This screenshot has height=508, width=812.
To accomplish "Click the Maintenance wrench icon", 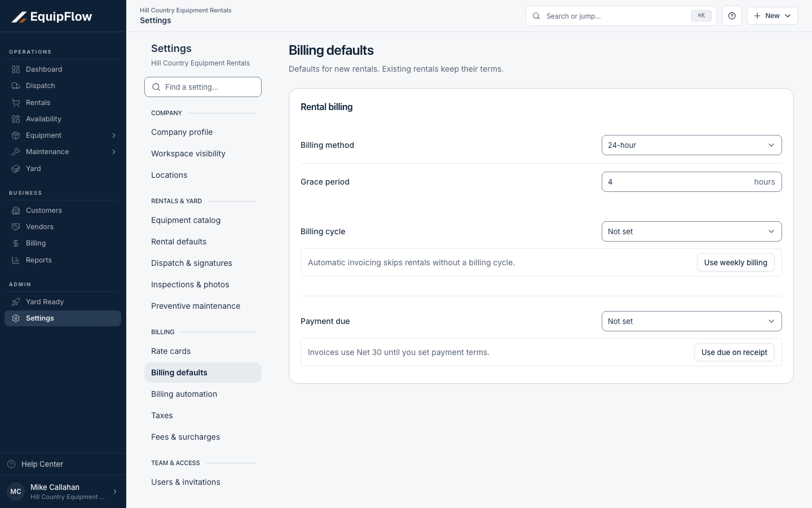I will [16, 152].
